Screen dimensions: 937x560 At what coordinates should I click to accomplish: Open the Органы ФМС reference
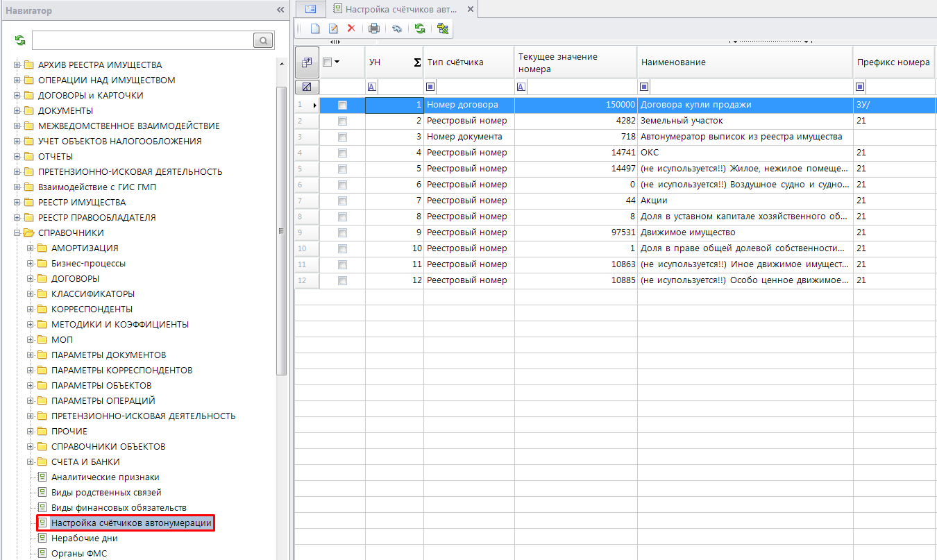78,554
